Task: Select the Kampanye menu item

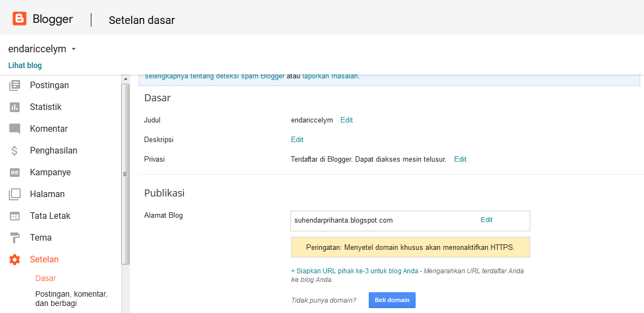Action: tap(50, 173)
